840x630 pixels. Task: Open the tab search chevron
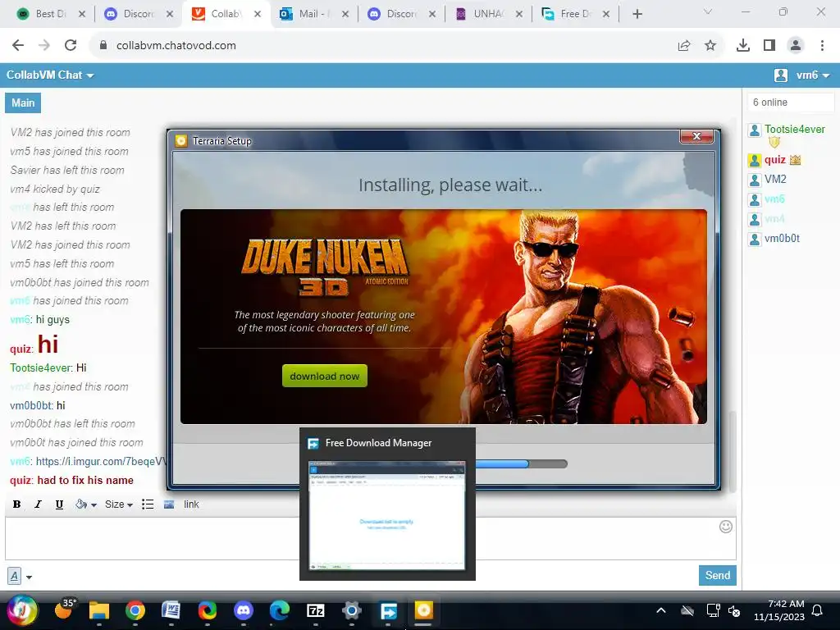[x=708, y=11]
